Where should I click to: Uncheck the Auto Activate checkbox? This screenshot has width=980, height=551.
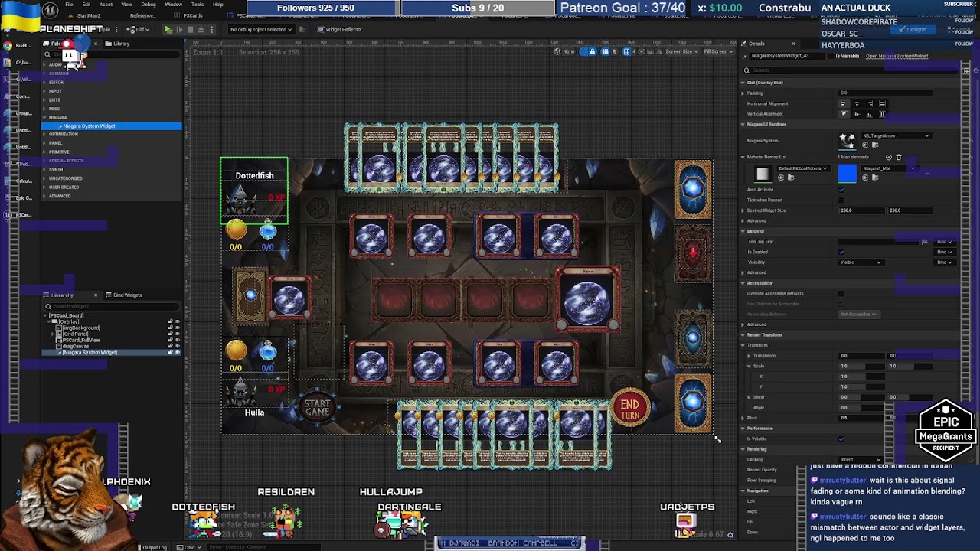(x=841, y=189)
